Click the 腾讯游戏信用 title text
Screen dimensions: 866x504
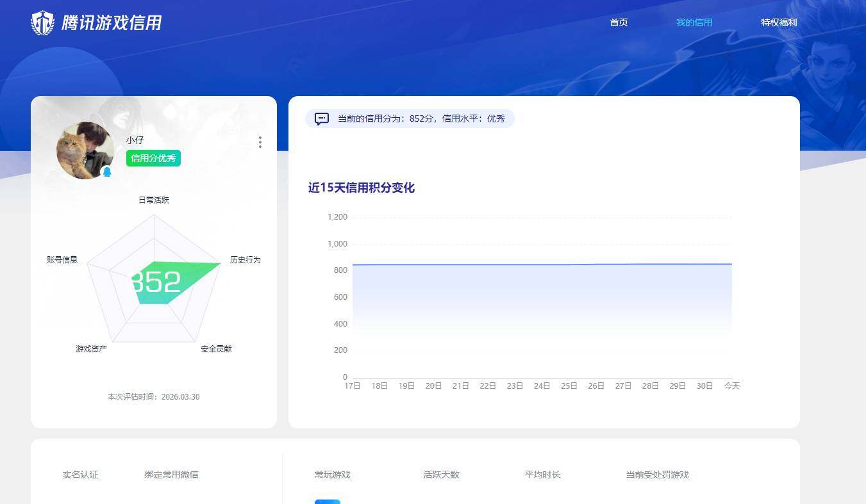point(112,23)
